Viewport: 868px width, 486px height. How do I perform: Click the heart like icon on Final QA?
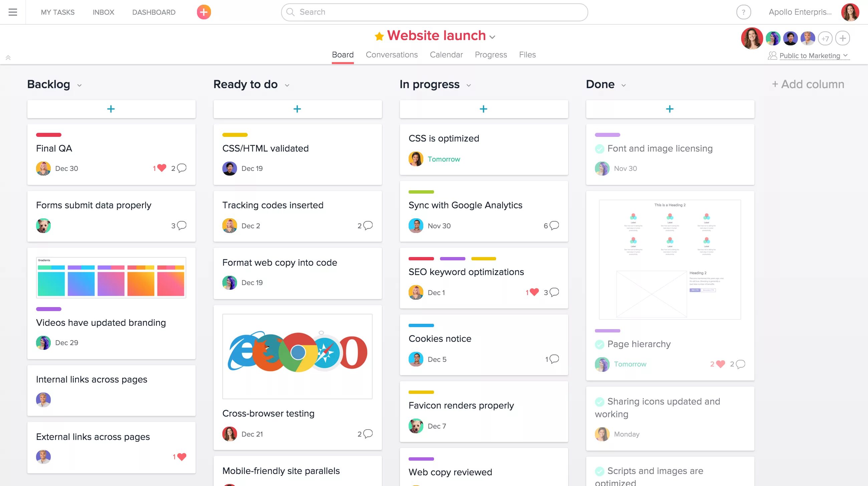coord(162,168)
